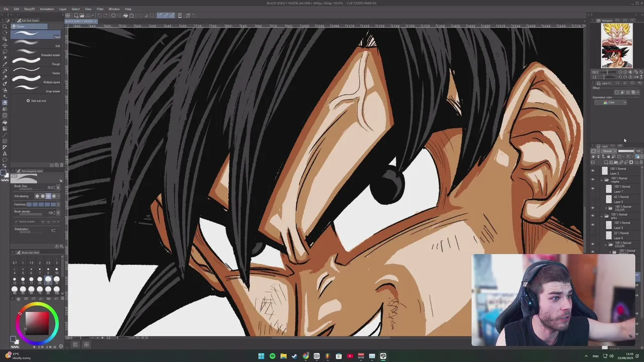Expand the COLOR folder under vegeta
644x362 pixels.
(606, 208)
